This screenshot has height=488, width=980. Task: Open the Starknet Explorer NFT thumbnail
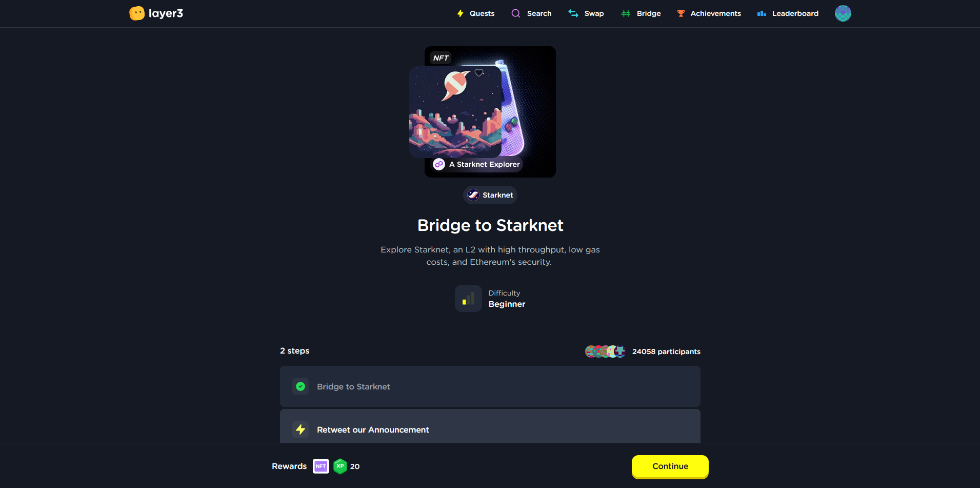coord(490,112)
